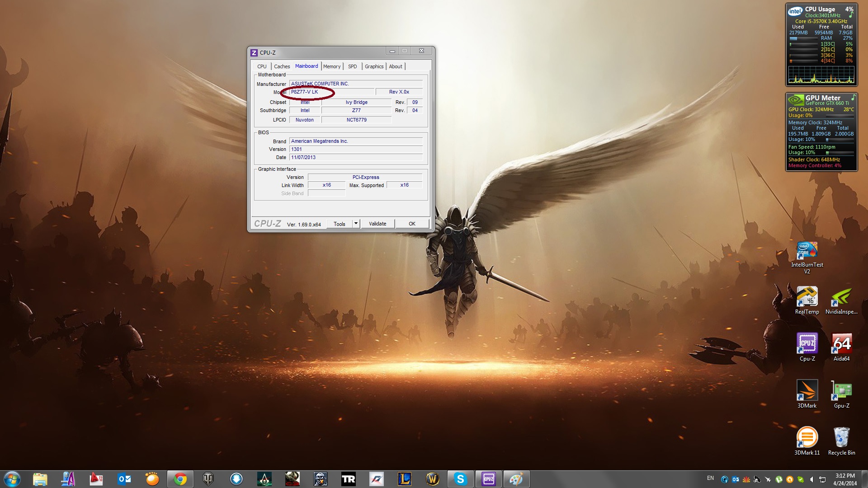Open the IntelBurnTest V2 desktop shortcut
The image size is (868, 488).
click(807, 258)
